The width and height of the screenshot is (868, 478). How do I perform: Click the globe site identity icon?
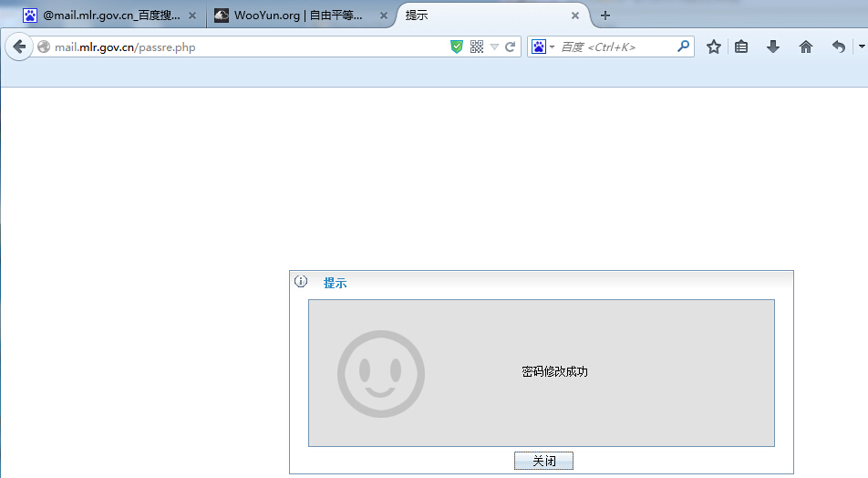(x=44, y=47)
